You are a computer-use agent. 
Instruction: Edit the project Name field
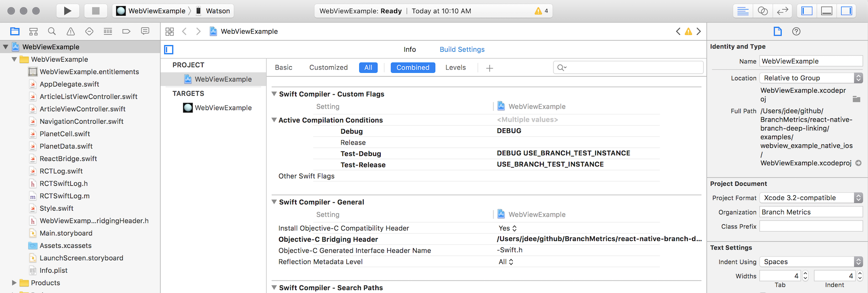[x=811, y=61]
